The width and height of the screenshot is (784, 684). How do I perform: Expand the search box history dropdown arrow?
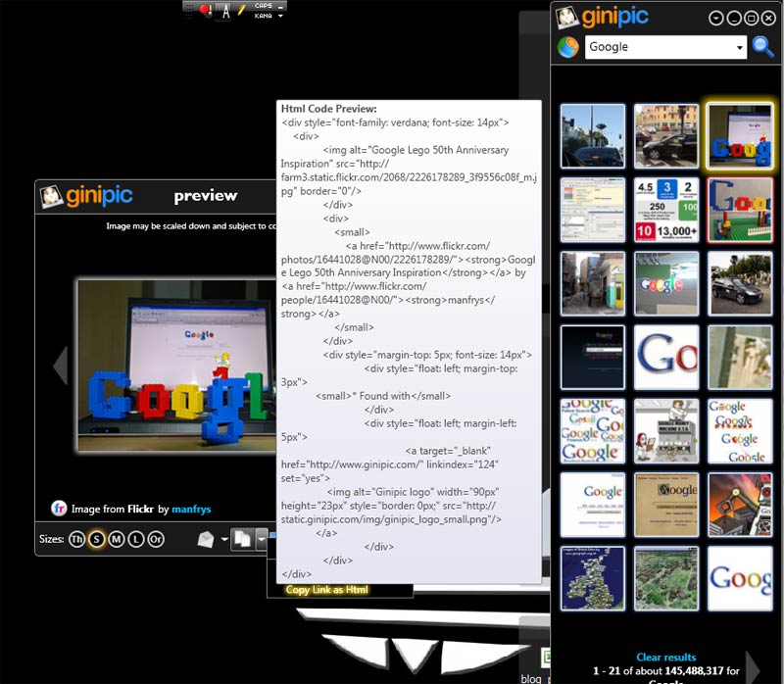(740, 47)
